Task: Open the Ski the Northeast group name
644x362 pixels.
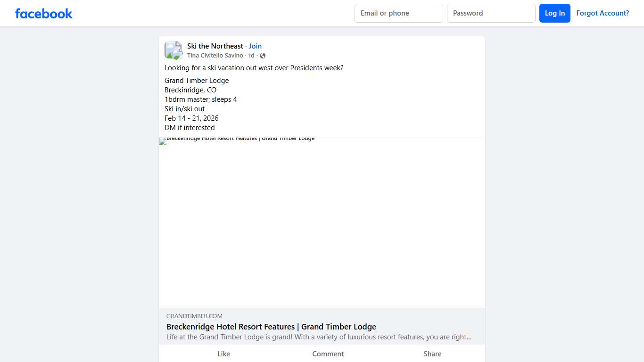Action: [x=215, y=46]
